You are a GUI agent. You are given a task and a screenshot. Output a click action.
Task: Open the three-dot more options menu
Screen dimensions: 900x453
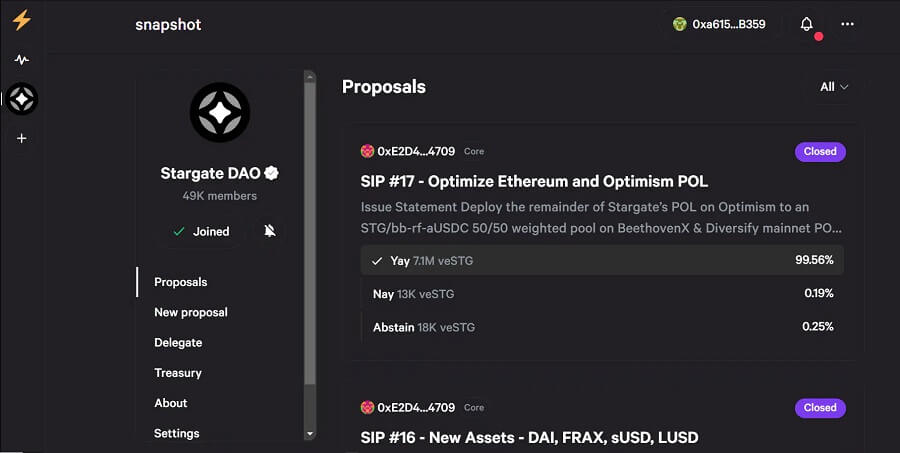click(847, 24)
